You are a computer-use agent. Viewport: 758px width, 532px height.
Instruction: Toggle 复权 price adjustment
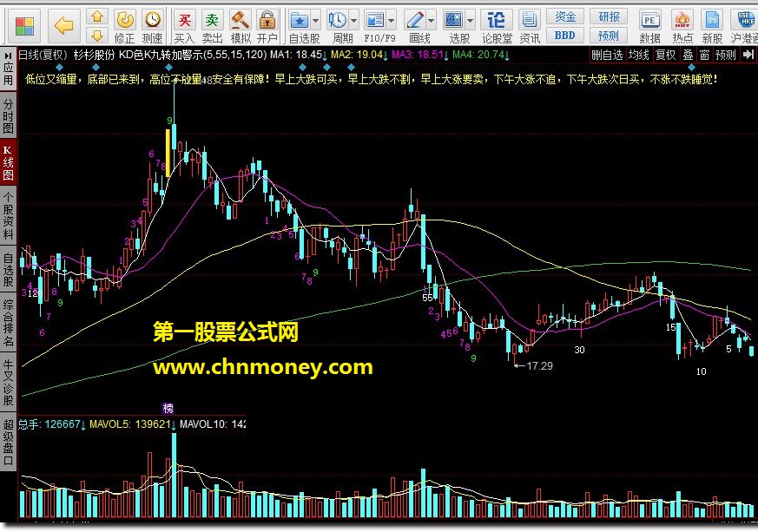click(x=665, y=55)
